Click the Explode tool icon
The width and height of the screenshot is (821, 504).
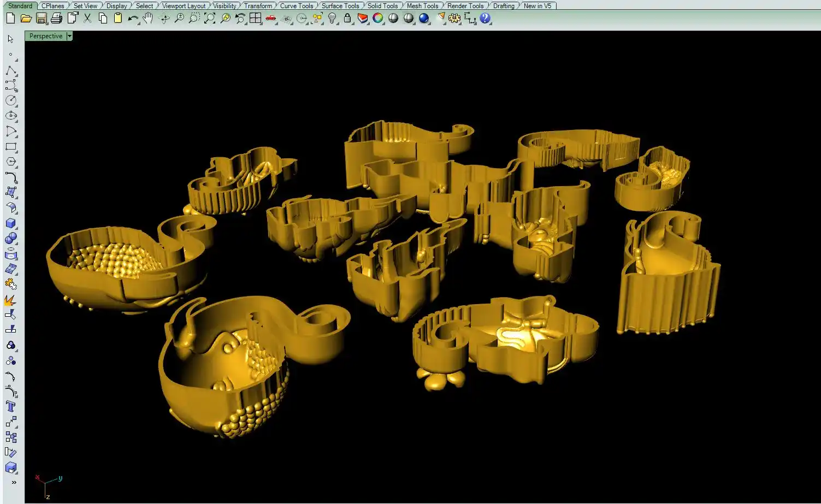click(10, 300)
